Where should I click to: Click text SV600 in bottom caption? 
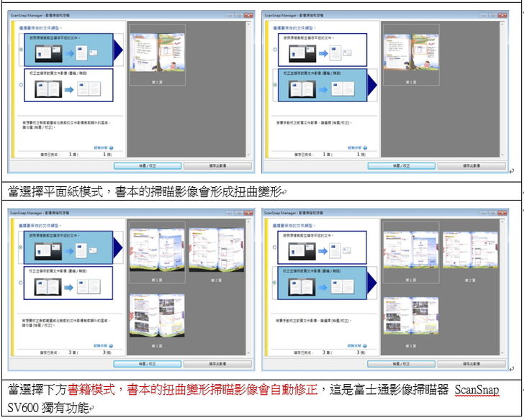23,408
